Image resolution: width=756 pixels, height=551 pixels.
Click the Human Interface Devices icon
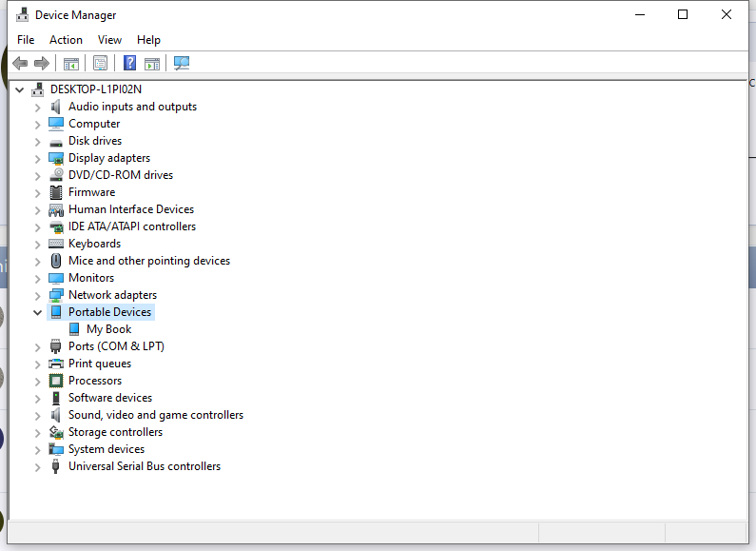click(56, 209)
